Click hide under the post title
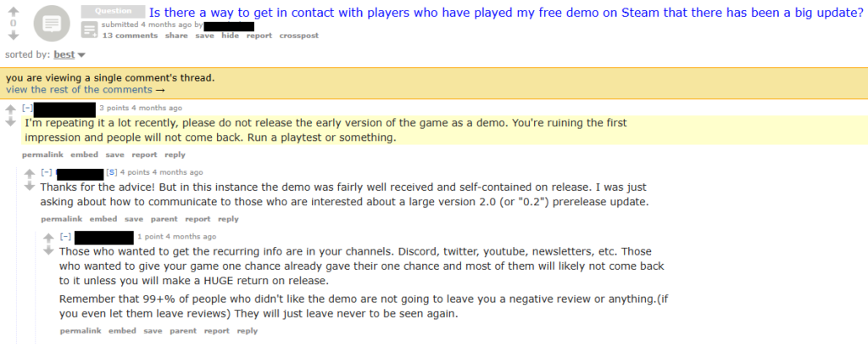This screenshot has width=868, height=353. pyautogui.click(x=231, y=36)
